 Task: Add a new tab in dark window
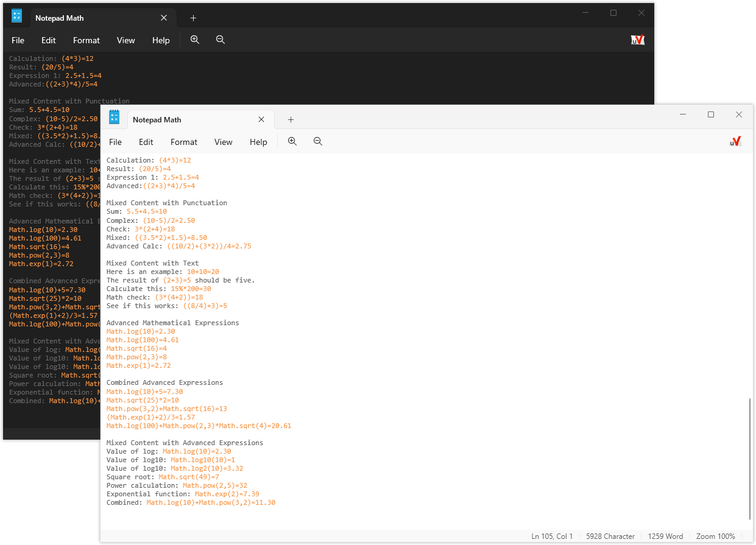click(193, 18)
